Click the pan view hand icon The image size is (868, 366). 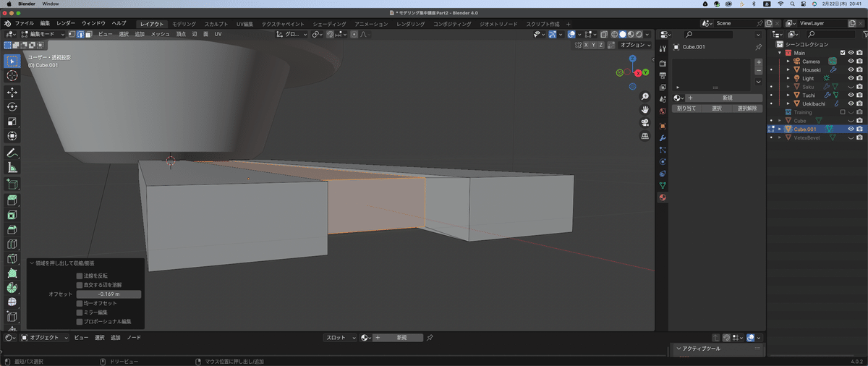pos(644,109)
